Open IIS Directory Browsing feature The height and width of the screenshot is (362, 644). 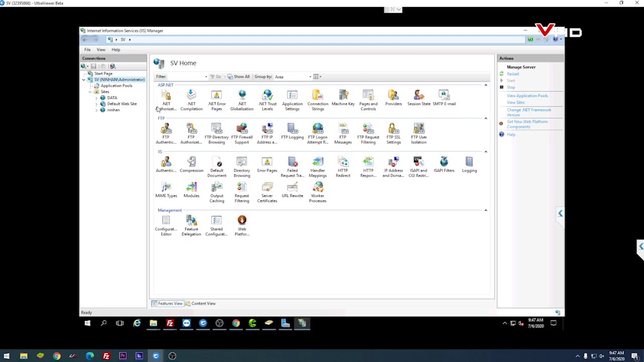[x=242, y=167]
